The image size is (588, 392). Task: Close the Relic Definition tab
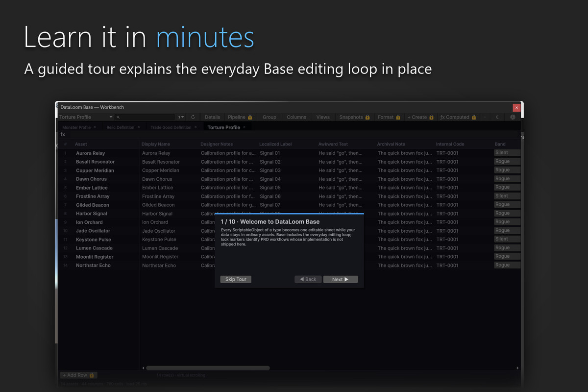(x=139, y=127)
